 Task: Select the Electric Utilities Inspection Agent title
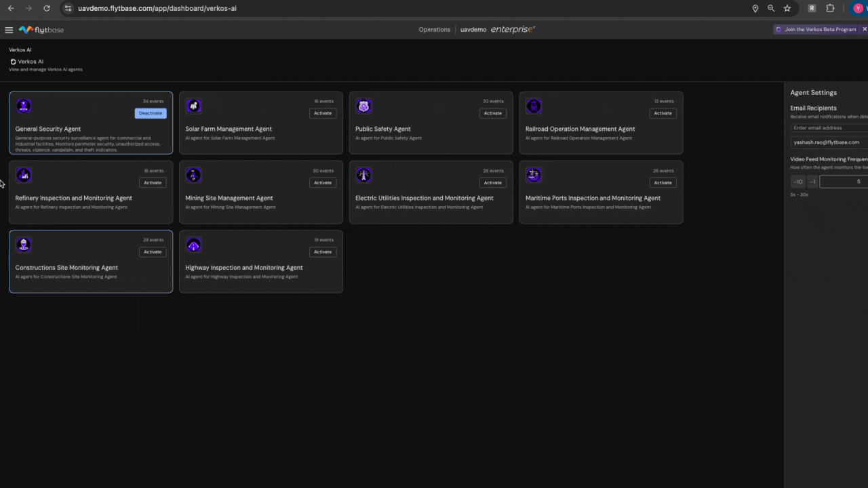tap(425, 198)
